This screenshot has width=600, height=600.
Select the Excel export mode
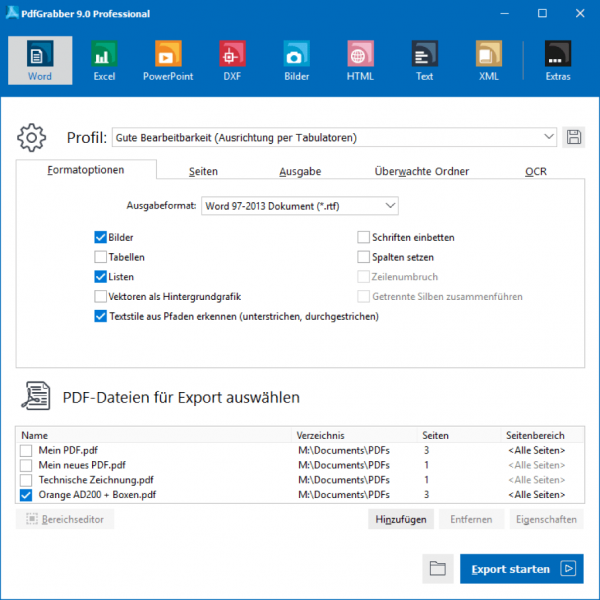[104, 60]
